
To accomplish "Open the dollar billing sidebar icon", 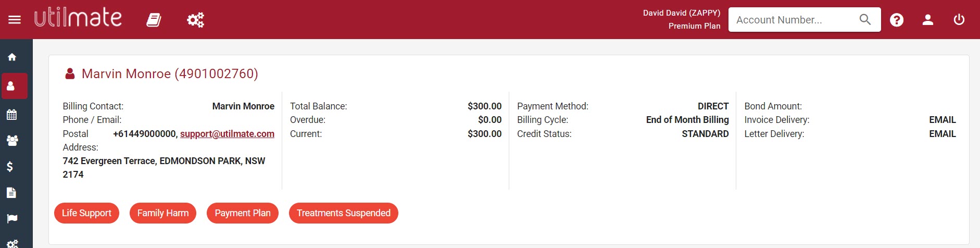I will [x=10, y=167].
